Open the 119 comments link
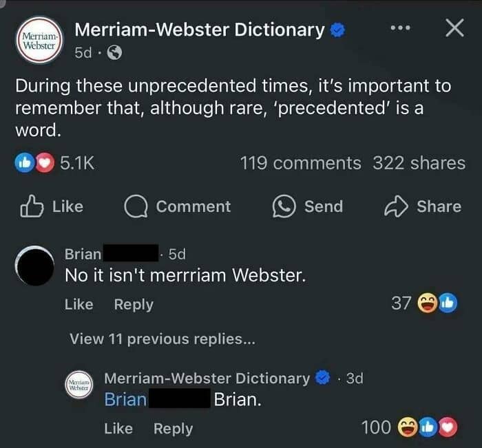 300,163
